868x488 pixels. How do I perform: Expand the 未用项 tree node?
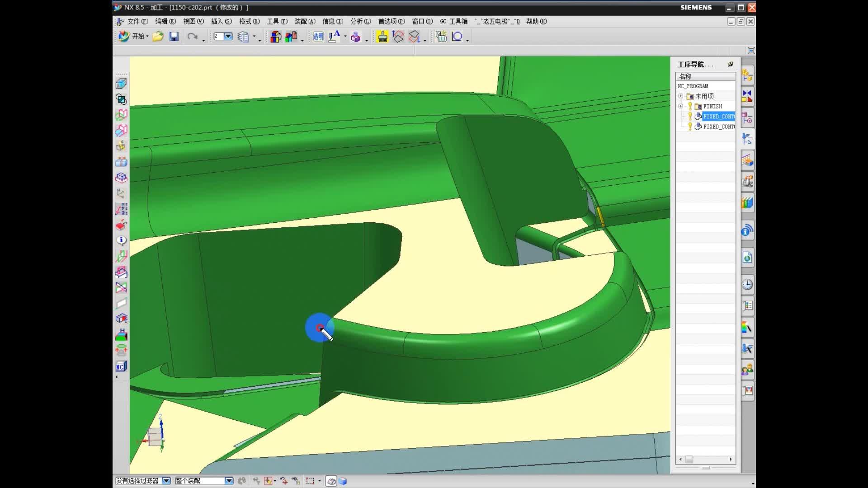680,96
